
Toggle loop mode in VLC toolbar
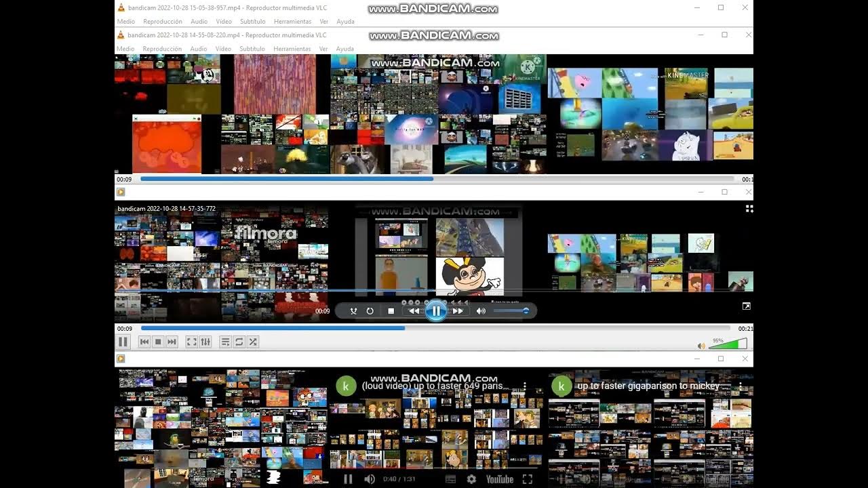click(x=239, y=342)
